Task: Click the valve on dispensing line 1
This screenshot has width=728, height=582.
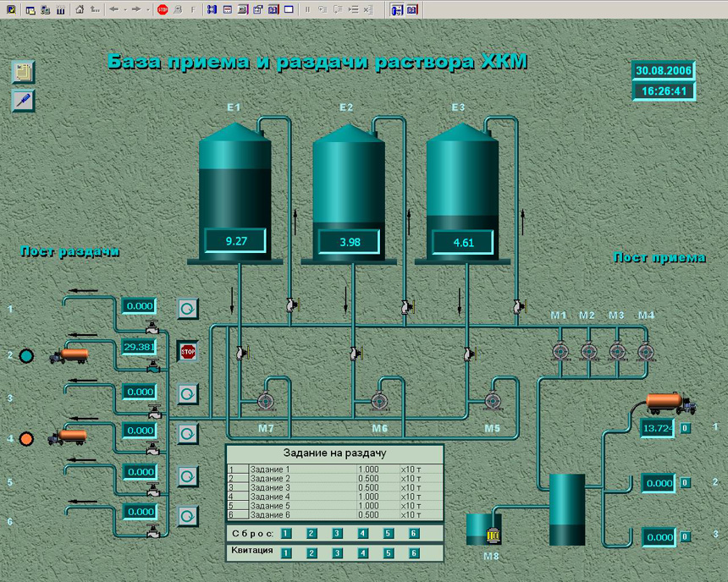Action: pyautogui.click(x=152, y=327)
